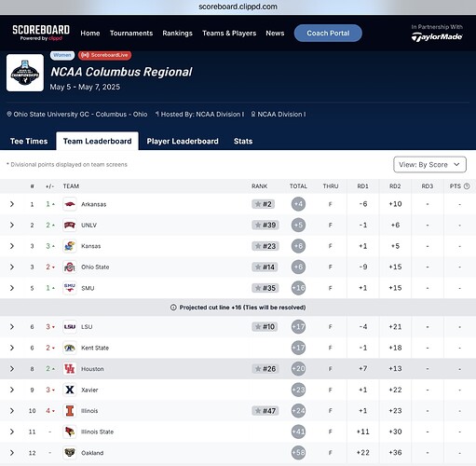Click the Houston team logo
Screen dimensions: 476x466
pos(70,369)
